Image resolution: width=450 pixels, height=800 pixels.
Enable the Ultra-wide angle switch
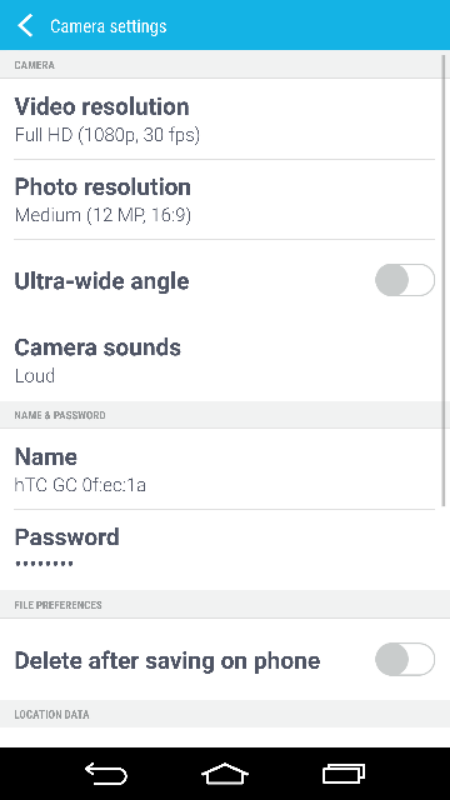point(405,280)
